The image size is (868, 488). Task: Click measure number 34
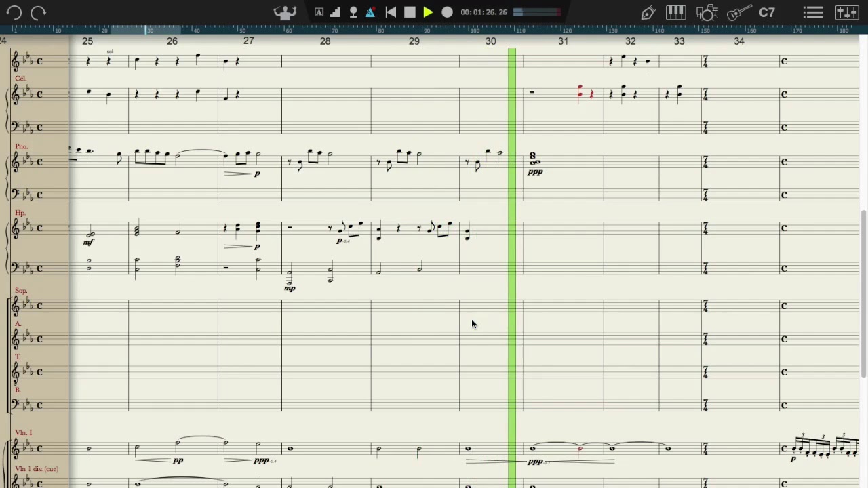[x=738, y=41]
